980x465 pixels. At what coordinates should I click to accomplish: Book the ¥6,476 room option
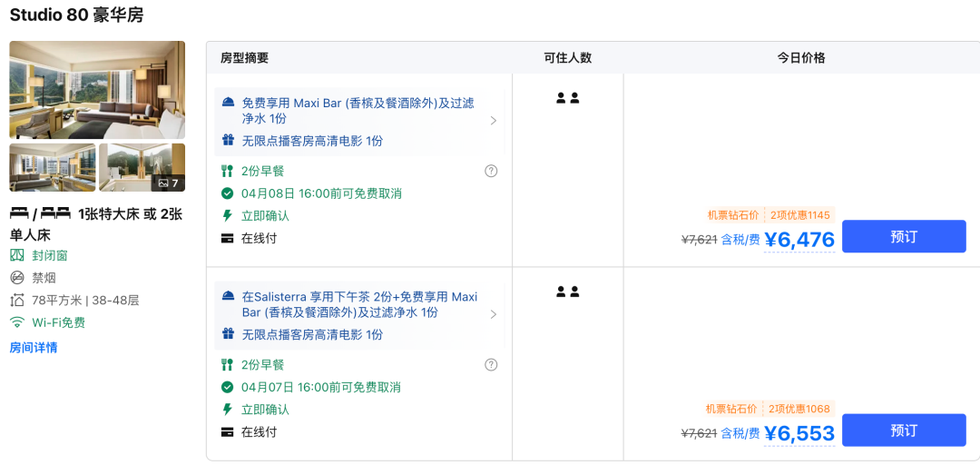click(903, 236)
